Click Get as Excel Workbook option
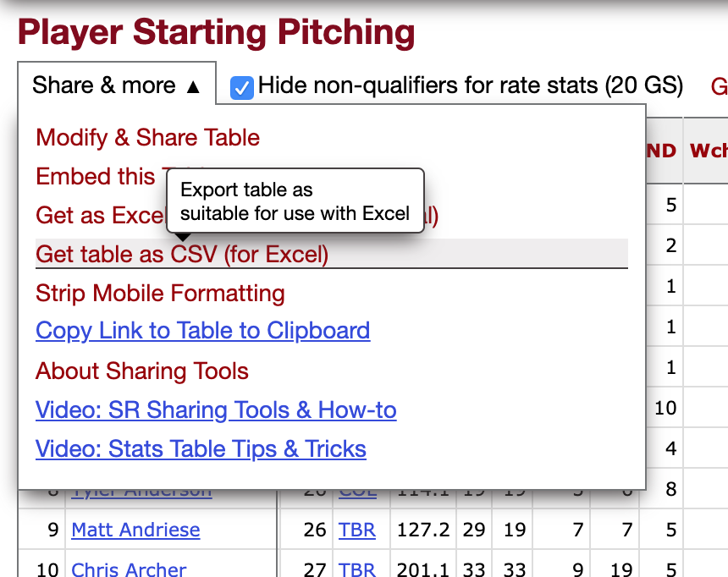This screenshot has width=728, height=577. [x=101, y=216]
